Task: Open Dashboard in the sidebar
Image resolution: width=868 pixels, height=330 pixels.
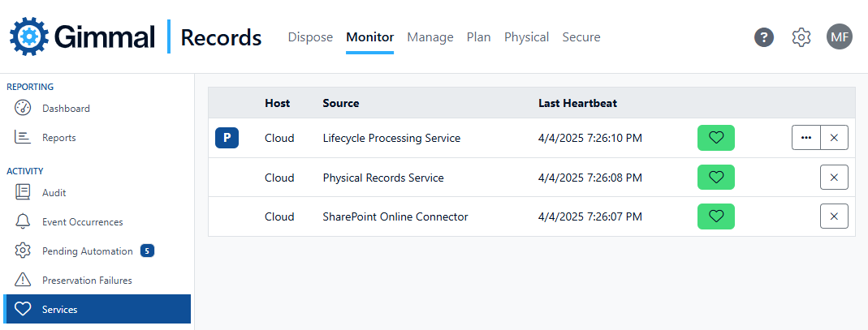Action: pyautogui.click(x=66, y=109)
